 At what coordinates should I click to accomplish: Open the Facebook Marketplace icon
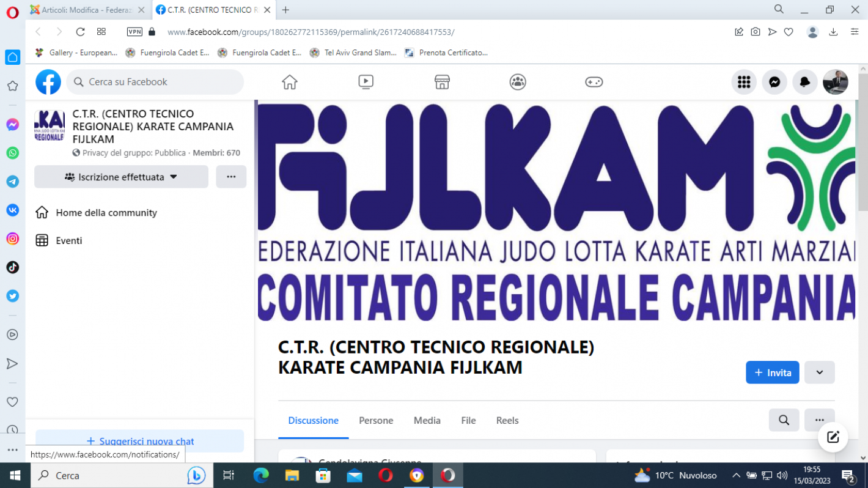click(x=442, y=82)
